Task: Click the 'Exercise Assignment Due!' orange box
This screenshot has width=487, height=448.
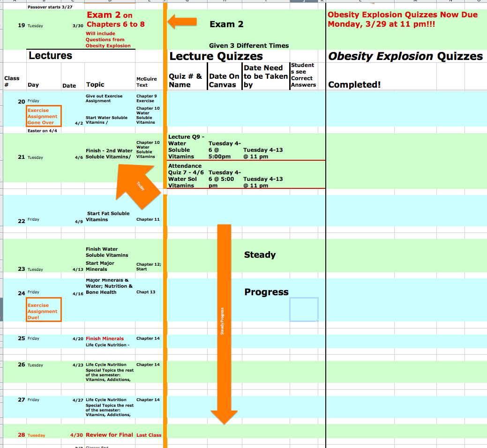Action: (43, 311)
